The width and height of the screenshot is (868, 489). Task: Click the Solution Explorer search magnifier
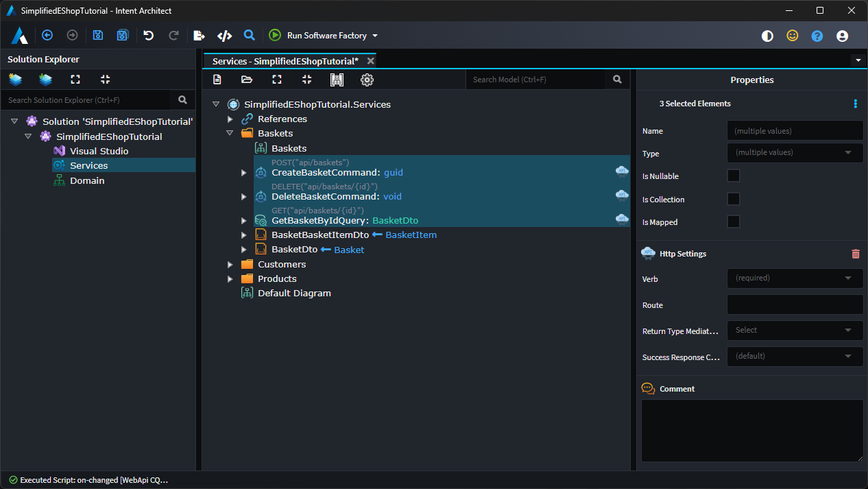(182, 100)
